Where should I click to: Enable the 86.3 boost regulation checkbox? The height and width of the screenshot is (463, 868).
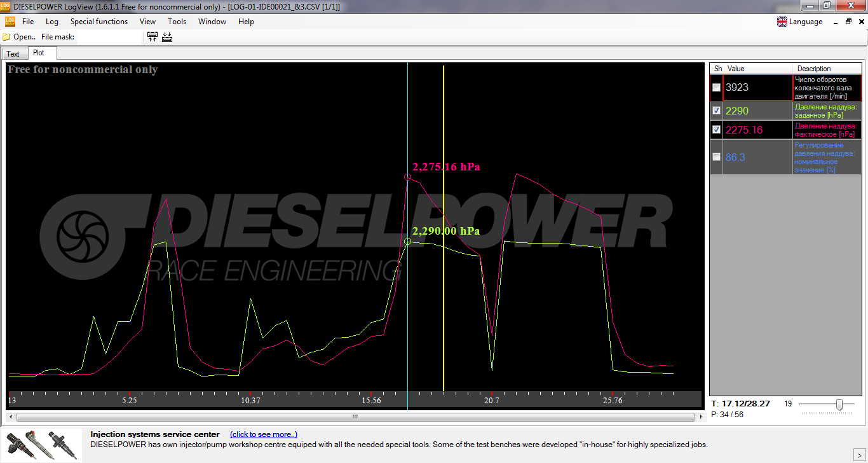coord(717,157)
